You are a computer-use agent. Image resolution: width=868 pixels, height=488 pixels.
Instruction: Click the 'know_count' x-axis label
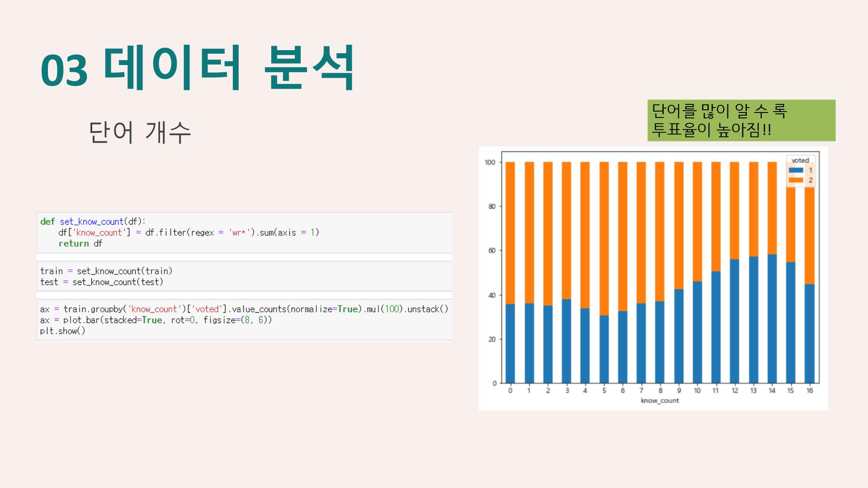pos(660,401)
